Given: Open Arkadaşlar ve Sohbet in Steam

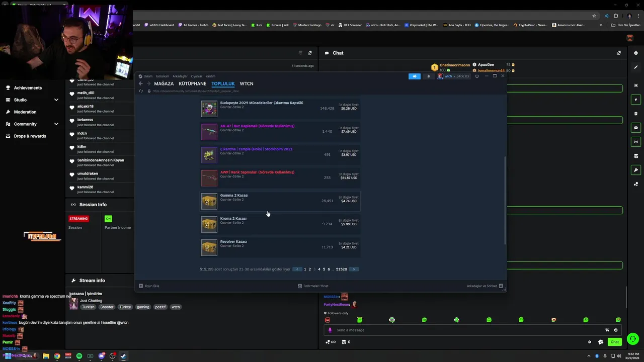Looking at the screenshot, I should click(485, 286).
